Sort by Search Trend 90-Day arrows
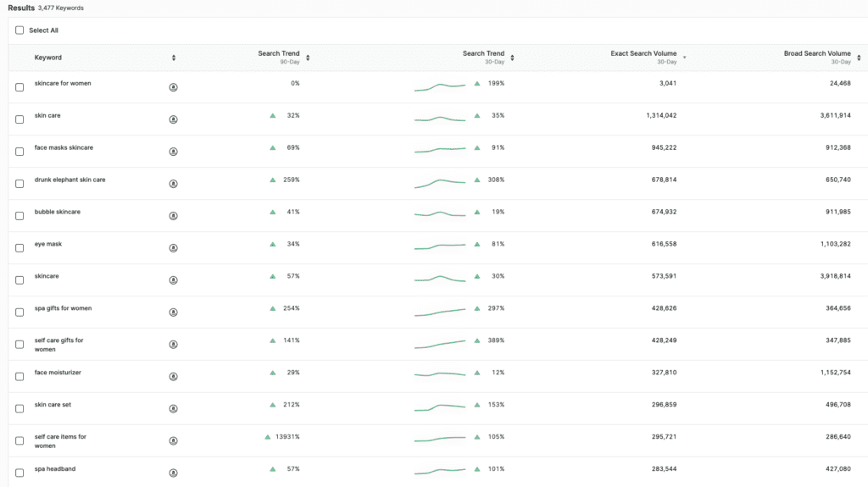The image size is (868, 487). 308,58
